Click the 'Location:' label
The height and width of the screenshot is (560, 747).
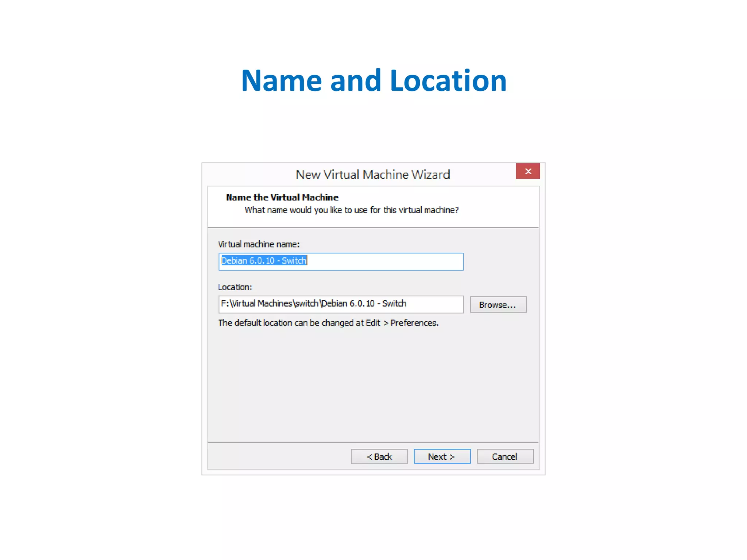235,287
